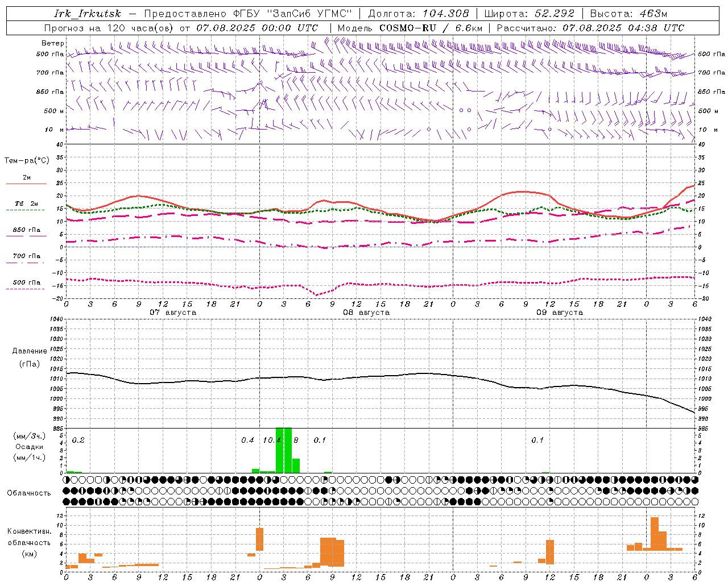Click the (мм/3ч.) precipitation unit label
The image size is (728, 582).
(30, 436)
